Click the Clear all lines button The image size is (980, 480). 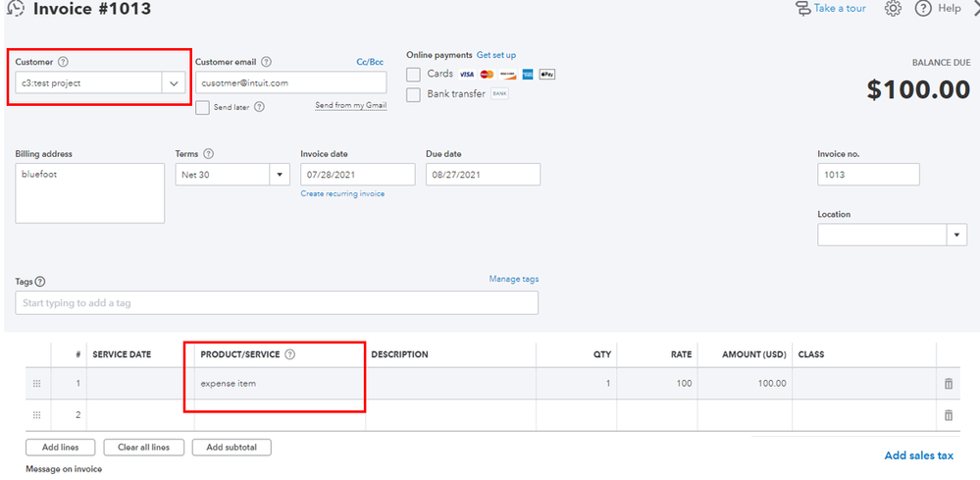point(144,448)
